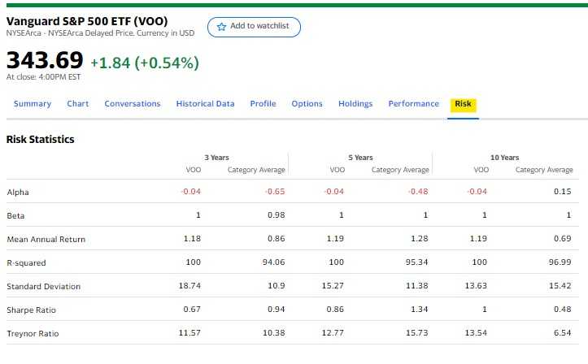588x364 pixels.
Task: Open the Summary tab
Action: pyautogui.click(x=33, y=104)
